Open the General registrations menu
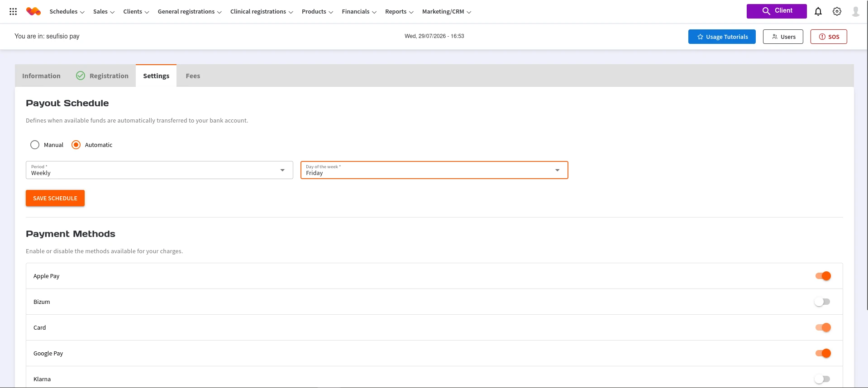 (x=190, y=12)
